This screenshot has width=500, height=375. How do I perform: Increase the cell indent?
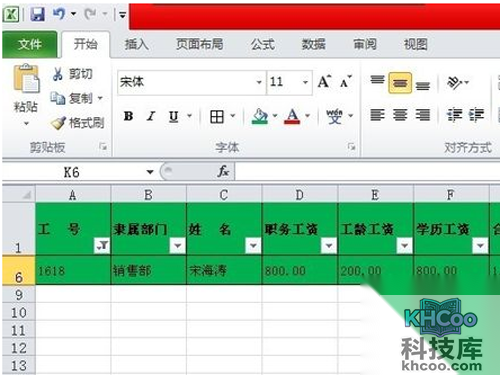click(x=477, y=115)
